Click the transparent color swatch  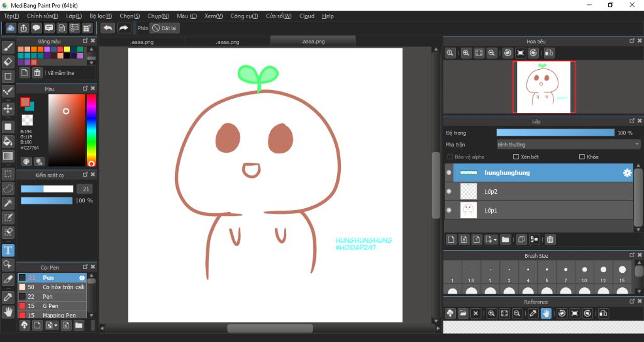point(27,120)
